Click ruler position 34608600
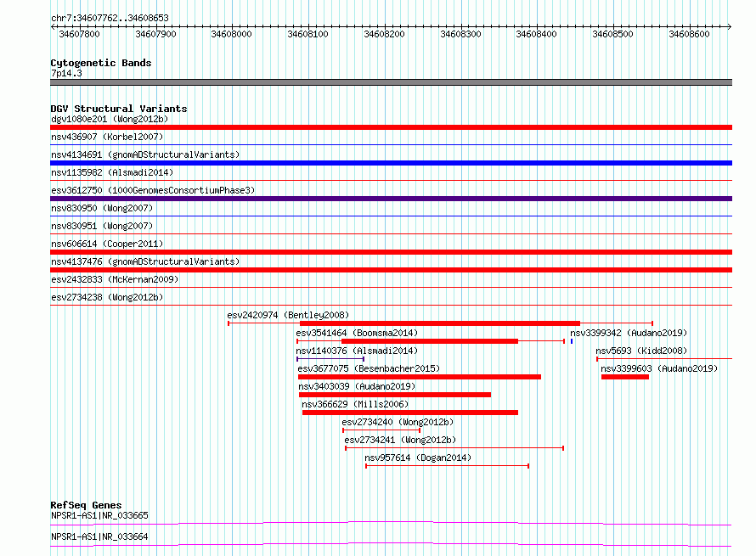 click(x=689, y=34)
